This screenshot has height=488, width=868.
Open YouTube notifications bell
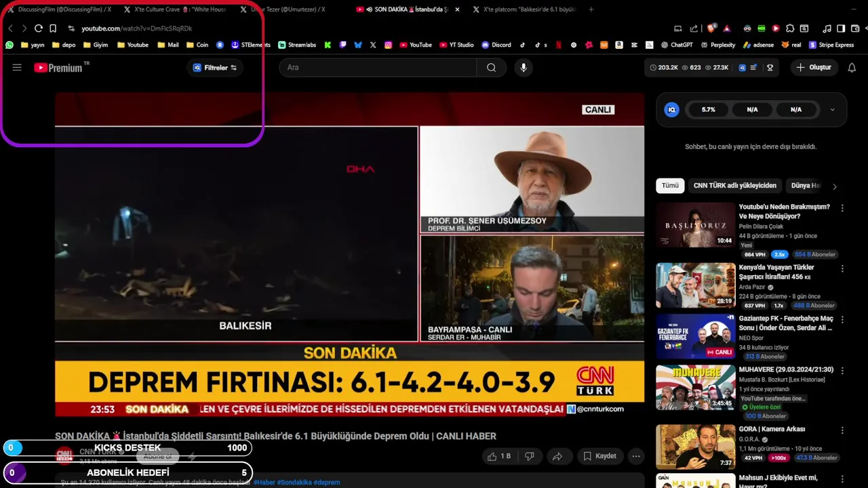[x=852, y=68]
